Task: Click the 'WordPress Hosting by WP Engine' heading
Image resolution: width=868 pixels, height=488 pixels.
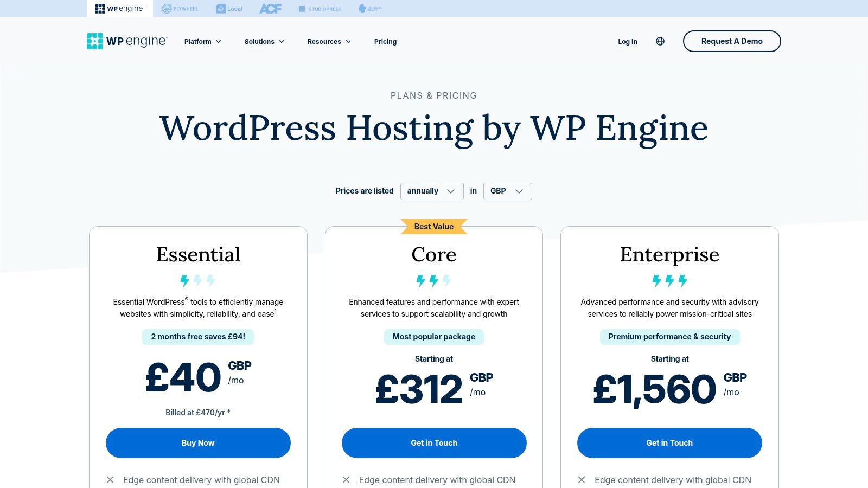Action: tap(434, 129)
